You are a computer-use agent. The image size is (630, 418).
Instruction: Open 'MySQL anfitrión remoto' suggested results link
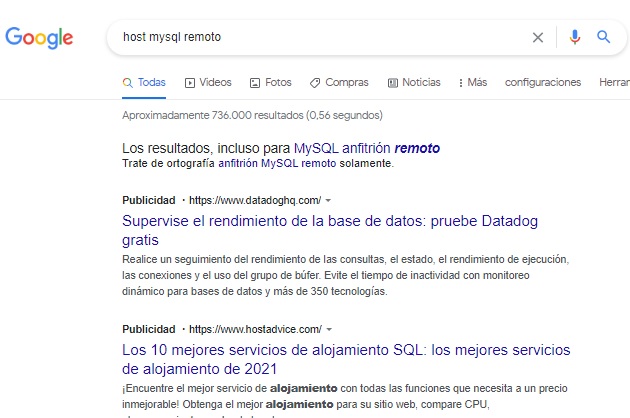coord(367,148)
